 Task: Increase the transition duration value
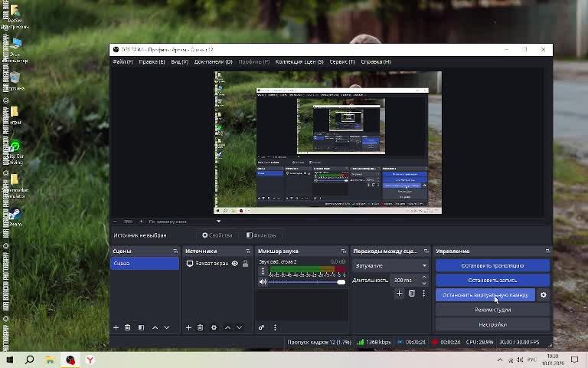point(424,278)
